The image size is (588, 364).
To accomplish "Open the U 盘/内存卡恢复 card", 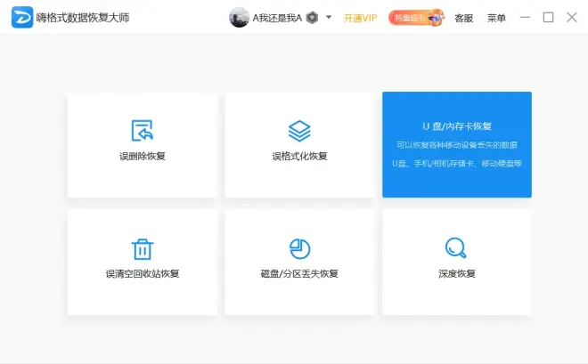I will pyautogui.click(x=457, y=144).
